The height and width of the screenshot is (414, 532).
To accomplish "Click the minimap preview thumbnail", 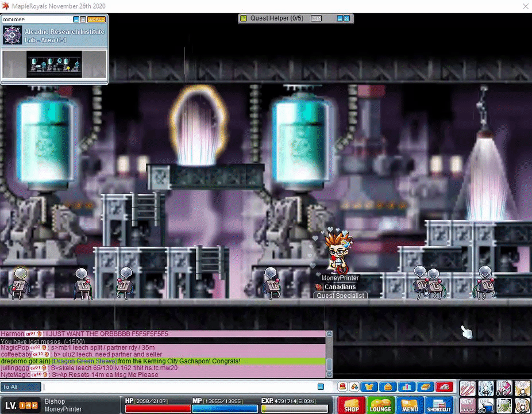I will point(54,64).
